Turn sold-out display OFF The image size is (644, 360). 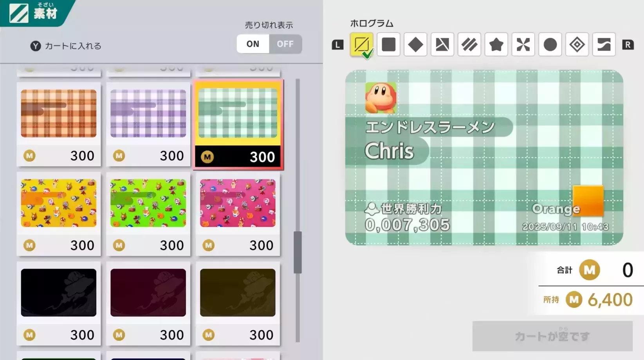[x=285, y=44]
